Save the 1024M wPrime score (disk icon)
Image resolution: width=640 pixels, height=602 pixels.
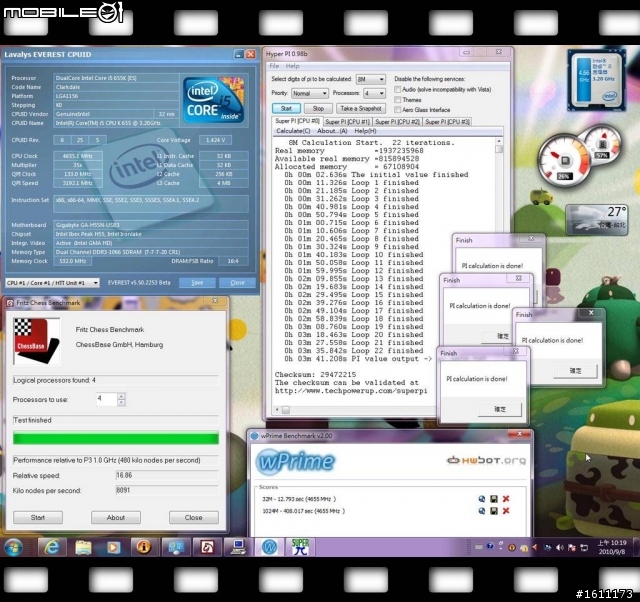[x=493, y=511]
